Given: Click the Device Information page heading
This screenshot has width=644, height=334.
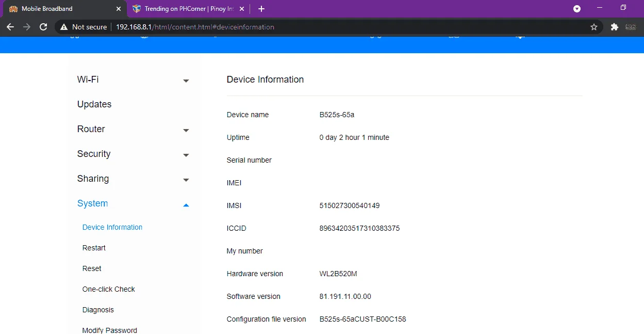Looking at the screenshot, I should 265,79.
